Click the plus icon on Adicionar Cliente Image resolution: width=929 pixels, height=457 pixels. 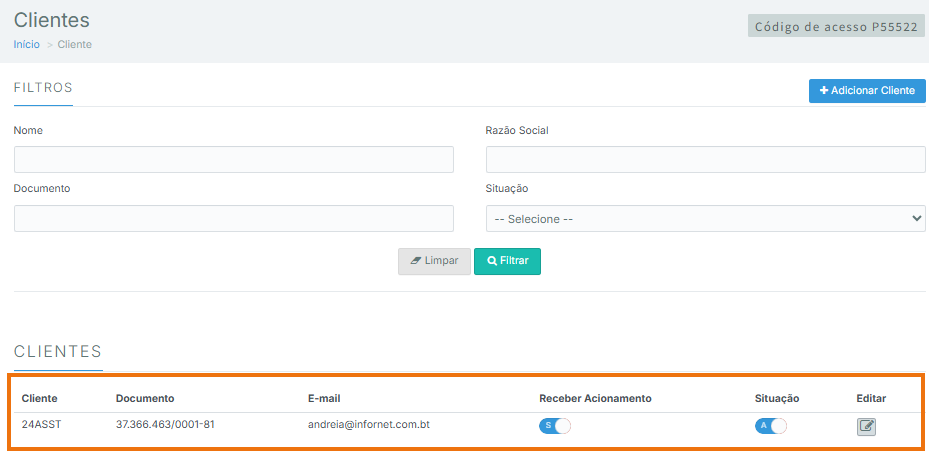(x=824, y=91)
